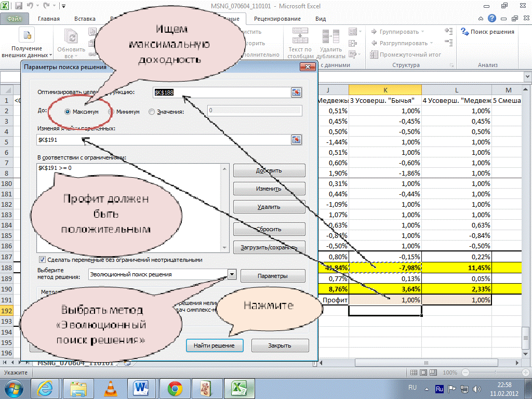
Task: Click the Текст по столбцам icon
Action: point(300,36)
